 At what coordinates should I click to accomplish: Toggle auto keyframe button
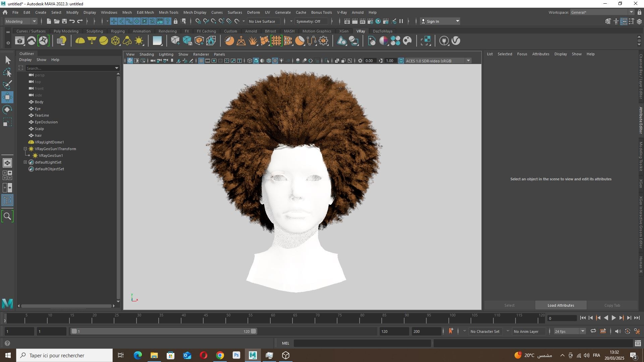click(x=627, y=331)
